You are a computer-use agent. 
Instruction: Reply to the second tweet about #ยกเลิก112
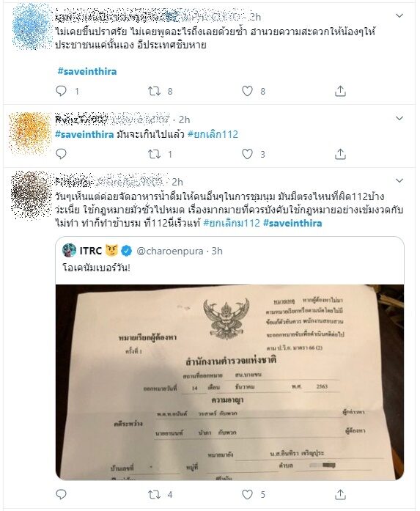[62, 154]
